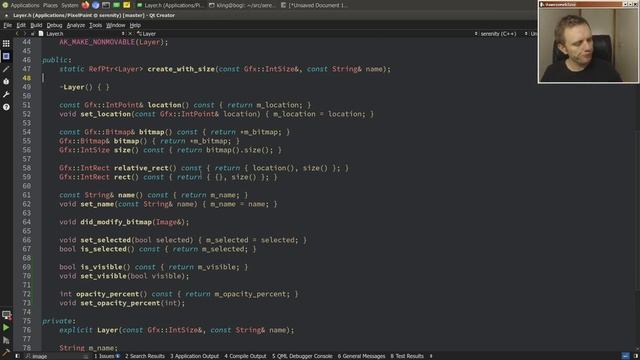Open the Help menu
This screenshot has width=640, height=360.
[x=135, y=25]
